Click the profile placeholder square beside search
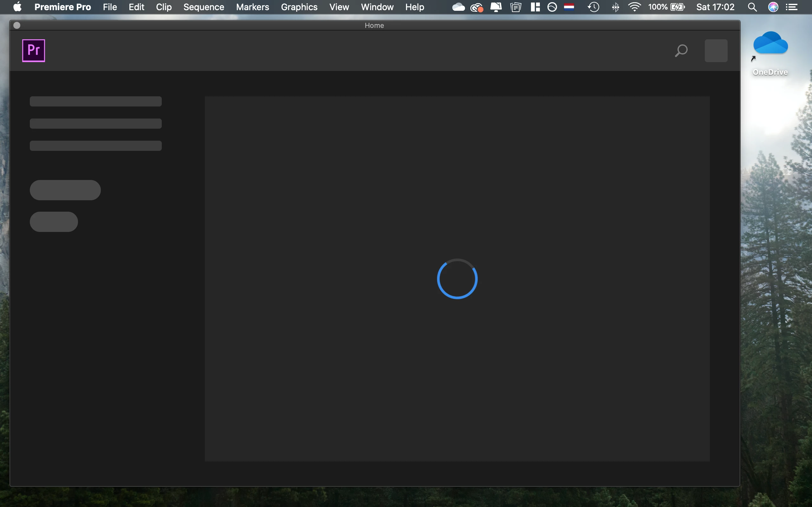Screen dimensions: 812x507 [716, 51]
